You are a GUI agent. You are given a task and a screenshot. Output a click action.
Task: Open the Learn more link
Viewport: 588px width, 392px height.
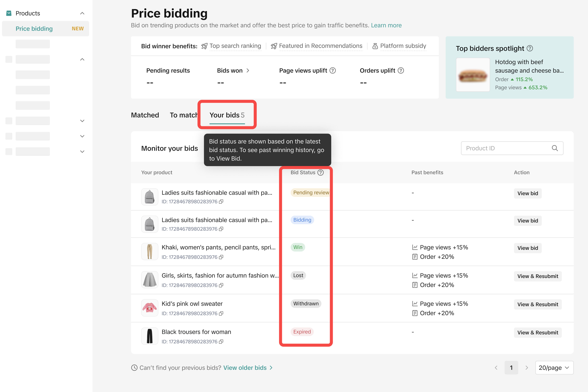386,25
